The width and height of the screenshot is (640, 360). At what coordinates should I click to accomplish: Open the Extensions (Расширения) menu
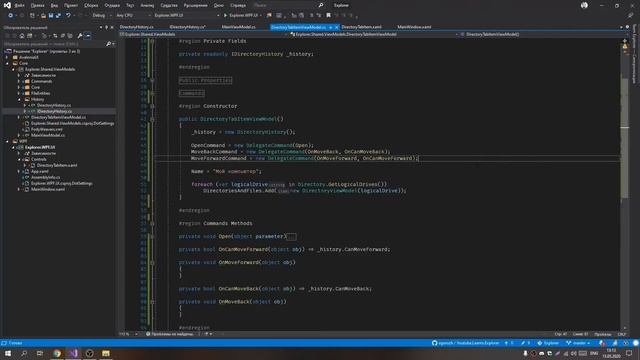coord(196,5)
